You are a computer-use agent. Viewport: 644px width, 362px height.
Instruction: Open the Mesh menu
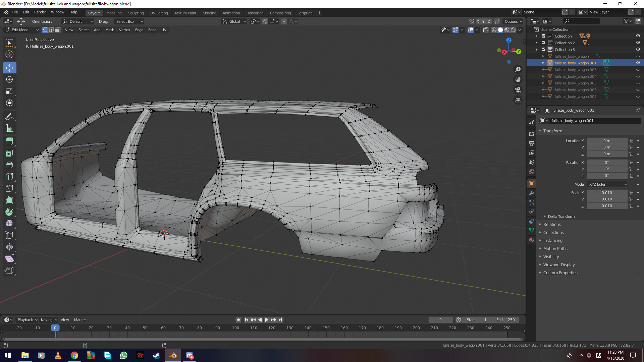110,30
